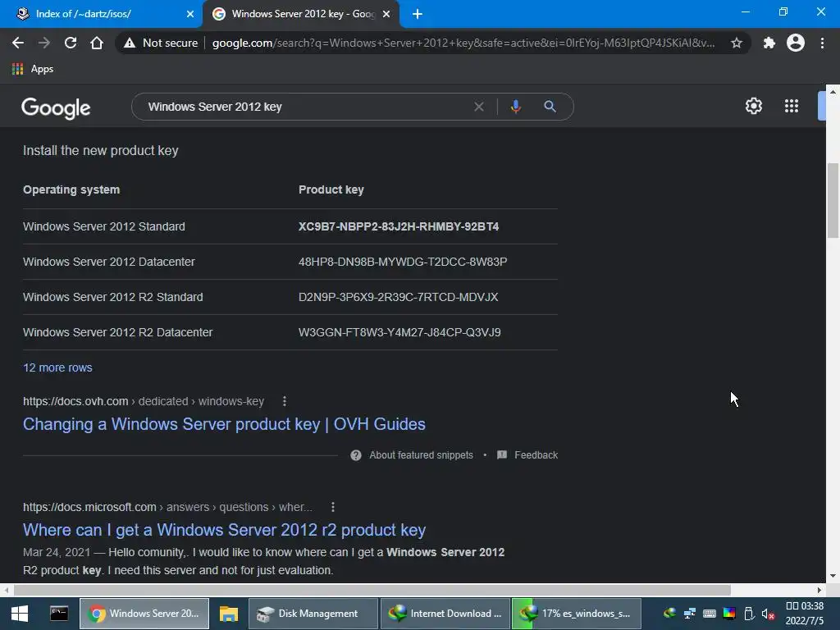Click the muted volume tray icon

[768, 614]
